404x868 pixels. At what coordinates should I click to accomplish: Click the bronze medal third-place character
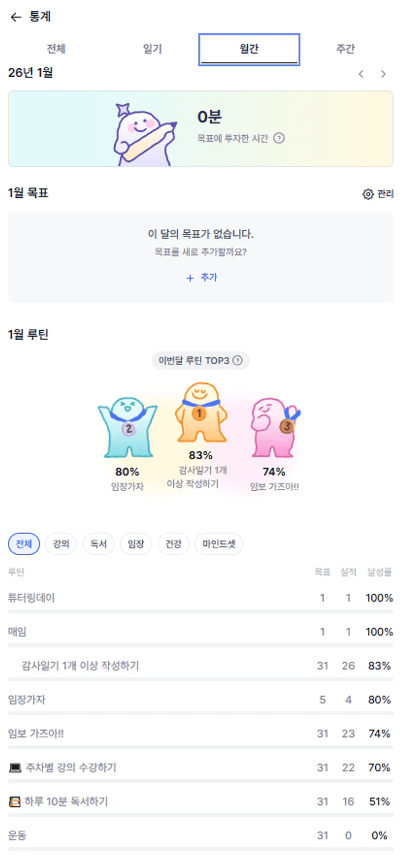click(275, 427)
